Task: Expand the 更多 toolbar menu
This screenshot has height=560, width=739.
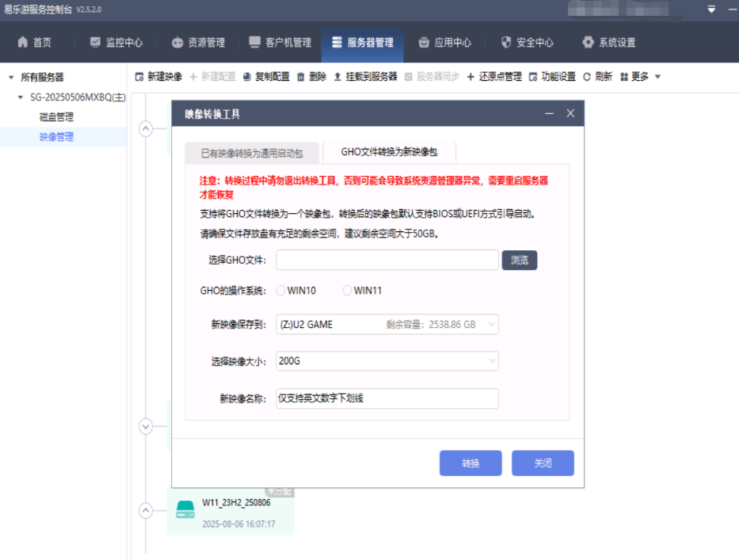Action: 640,77
